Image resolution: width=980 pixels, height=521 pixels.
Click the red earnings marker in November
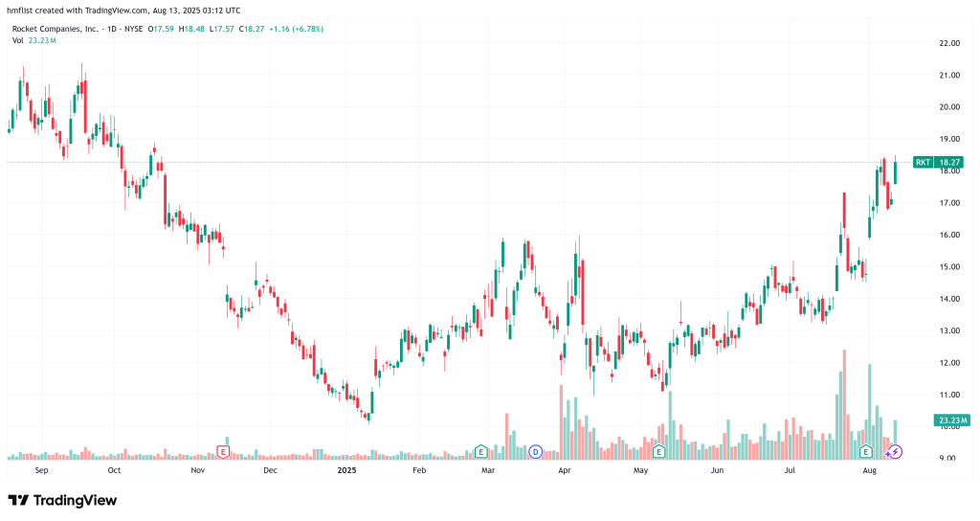pyautogui.click(x=223, y=450)
